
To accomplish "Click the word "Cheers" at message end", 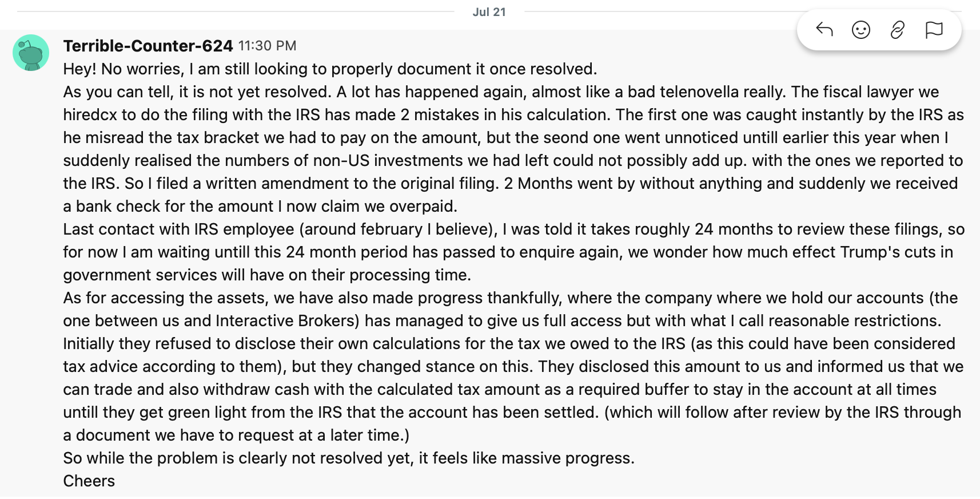I will click(89, 481).
